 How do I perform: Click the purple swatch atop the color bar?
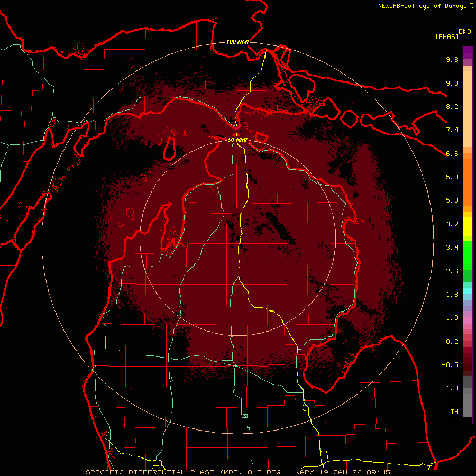[x=467, y=53]
